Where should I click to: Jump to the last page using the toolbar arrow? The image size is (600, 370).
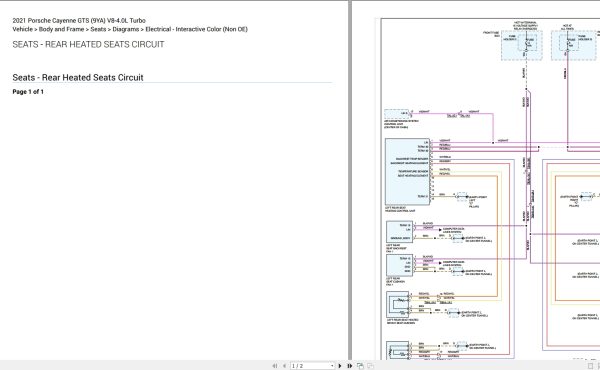pyautogui.click(x=350, y=366)
